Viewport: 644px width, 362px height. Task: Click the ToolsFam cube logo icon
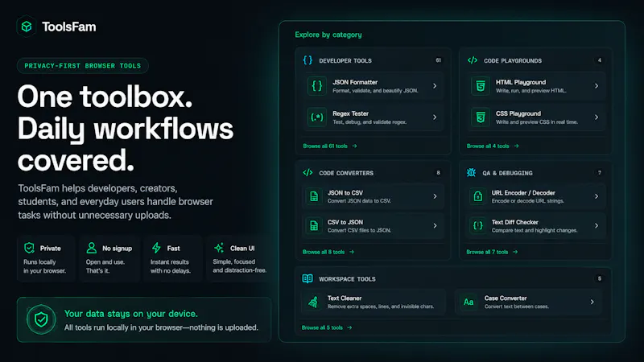(x=27, y=27)
